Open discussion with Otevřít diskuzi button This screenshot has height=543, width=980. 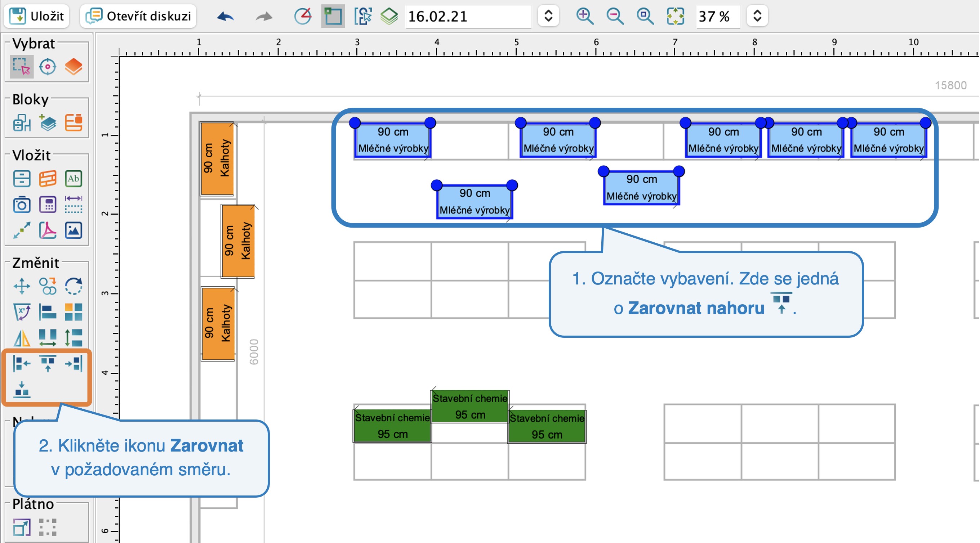(x=138, y=16)
